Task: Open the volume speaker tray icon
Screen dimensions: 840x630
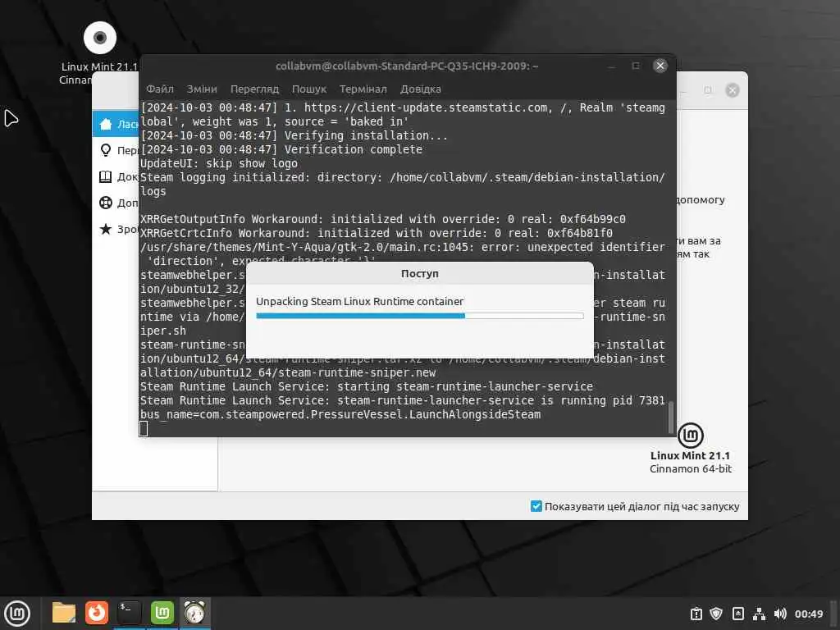Action: pos(780,614)
